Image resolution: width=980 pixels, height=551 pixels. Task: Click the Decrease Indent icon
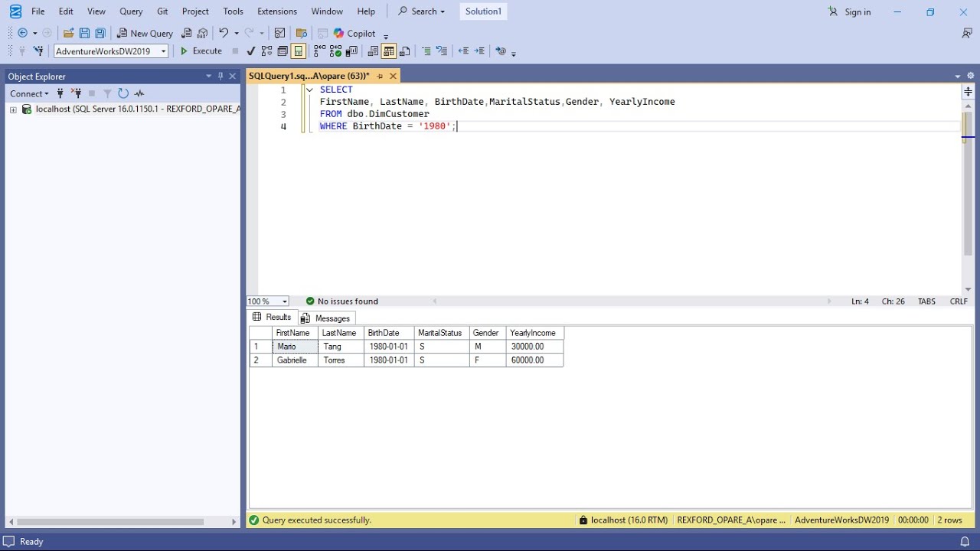(463, 51)
